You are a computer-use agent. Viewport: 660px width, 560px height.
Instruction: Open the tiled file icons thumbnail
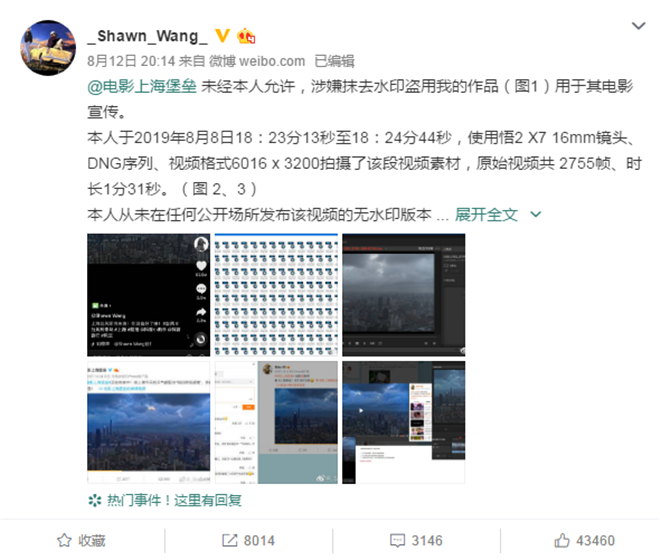point(276,295)
